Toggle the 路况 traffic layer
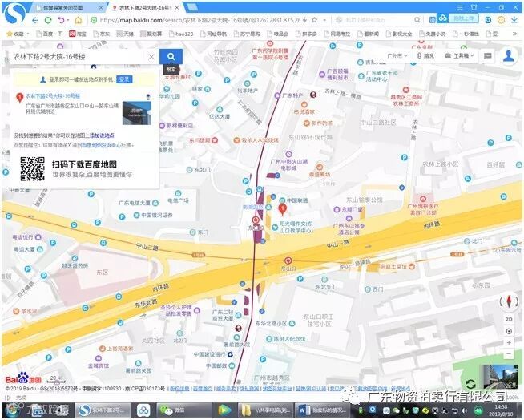Image resolution: width=524 pixels, height=420 pixels. pos(425,56)
